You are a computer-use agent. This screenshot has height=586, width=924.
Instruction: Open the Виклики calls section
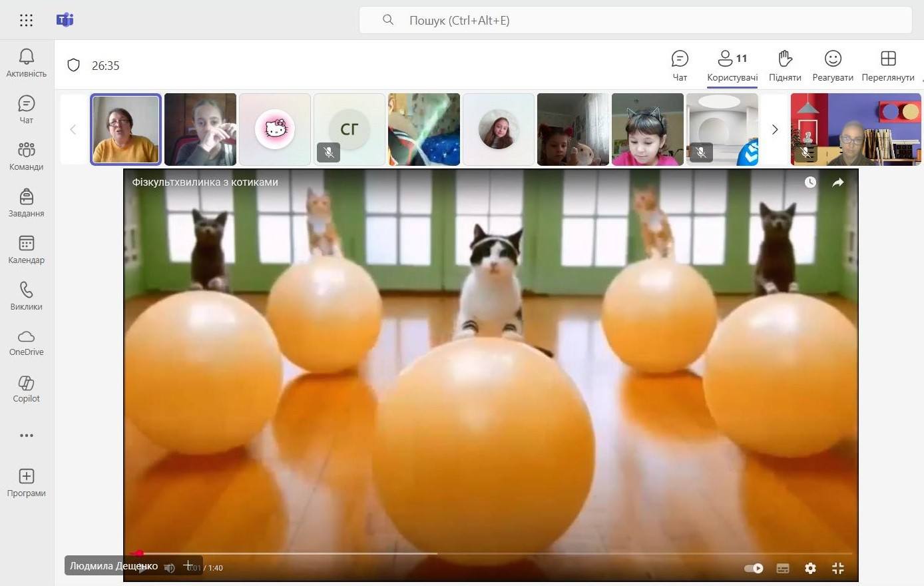[26, 296]
